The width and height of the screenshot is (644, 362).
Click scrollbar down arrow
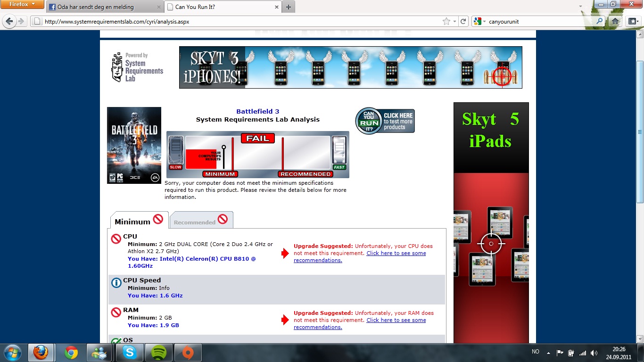(640, 339)
